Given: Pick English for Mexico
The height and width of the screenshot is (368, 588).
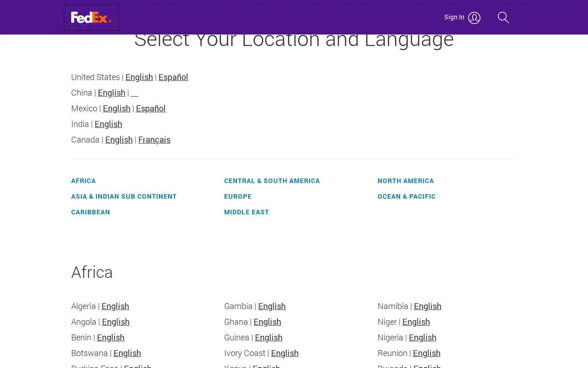Looking at the screenshot, I should point(117,109).
